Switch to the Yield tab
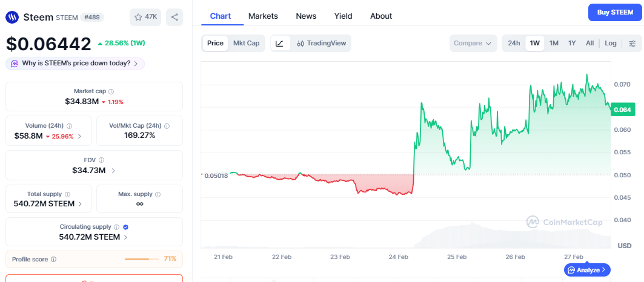Viewport: 644px width, 282px height. 343,16
